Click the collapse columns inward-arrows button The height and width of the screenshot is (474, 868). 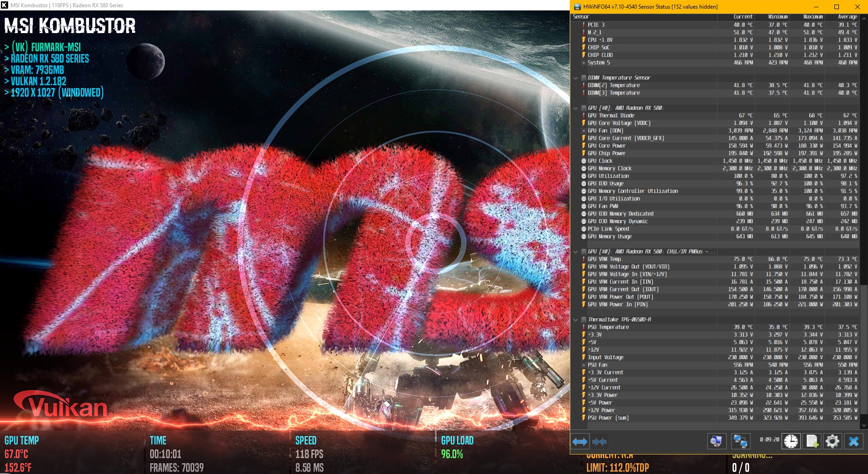[x=600, y=441]
